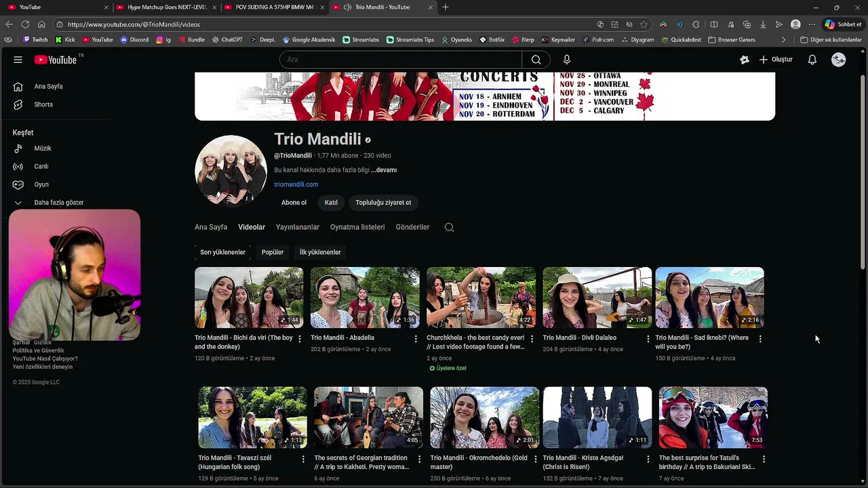
Task: Expand channel description with ...devamı
Action: pyautogui.click(x=384, y=170)
